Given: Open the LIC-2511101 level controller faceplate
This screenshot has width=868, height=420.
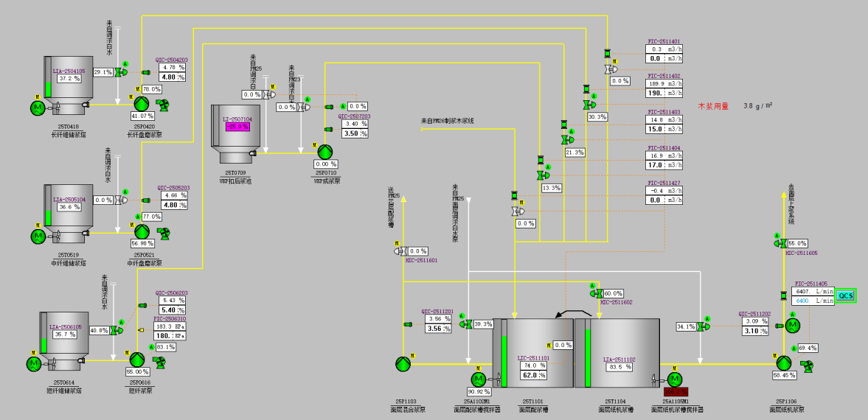Looking at the screenshot, I should (x=534, y=357).
